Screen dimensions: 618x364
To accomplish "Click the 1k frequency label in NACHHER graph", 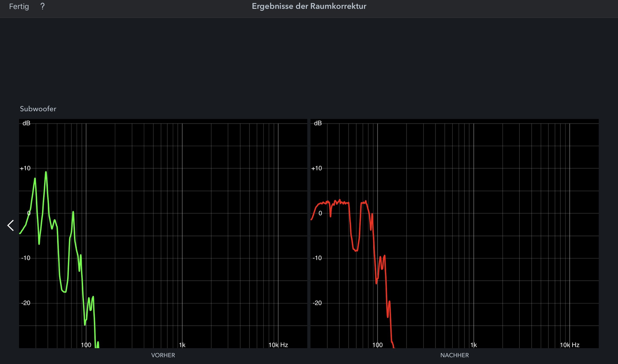I will [x=473, y=345].
